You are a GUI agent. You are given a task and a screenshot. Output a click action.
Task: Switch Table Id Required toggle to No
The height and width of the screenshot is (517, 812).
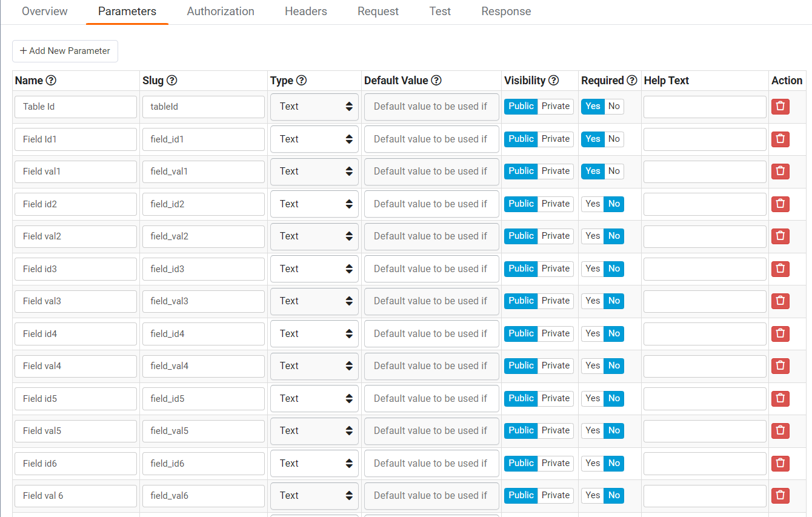click(x=614, y=106)
